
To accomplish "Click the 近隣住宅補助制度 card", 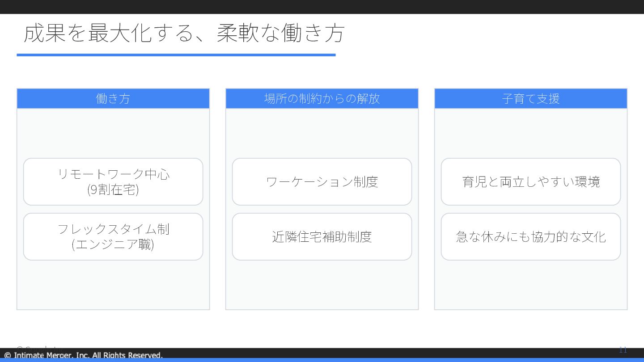I will tap(322, 236).
